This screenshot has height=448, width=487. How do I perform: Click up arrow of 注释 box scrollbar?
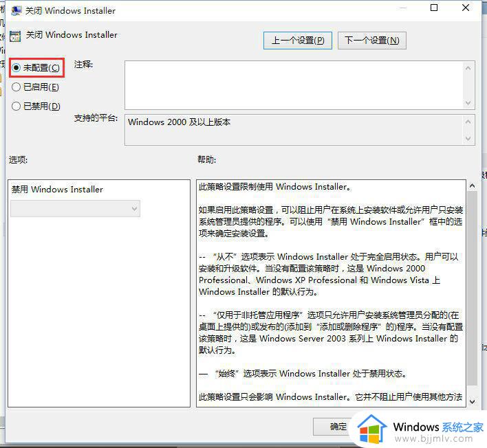(x=468, y=67)
